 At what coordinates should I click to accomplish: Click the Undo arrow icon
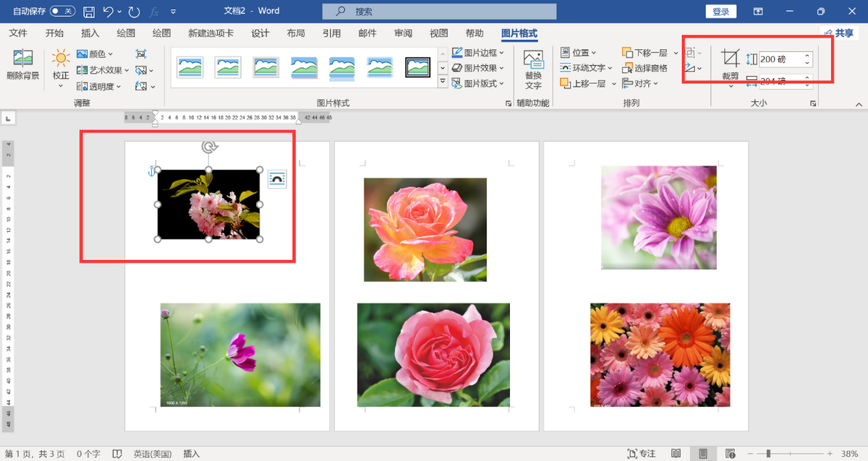pos(109,12)
